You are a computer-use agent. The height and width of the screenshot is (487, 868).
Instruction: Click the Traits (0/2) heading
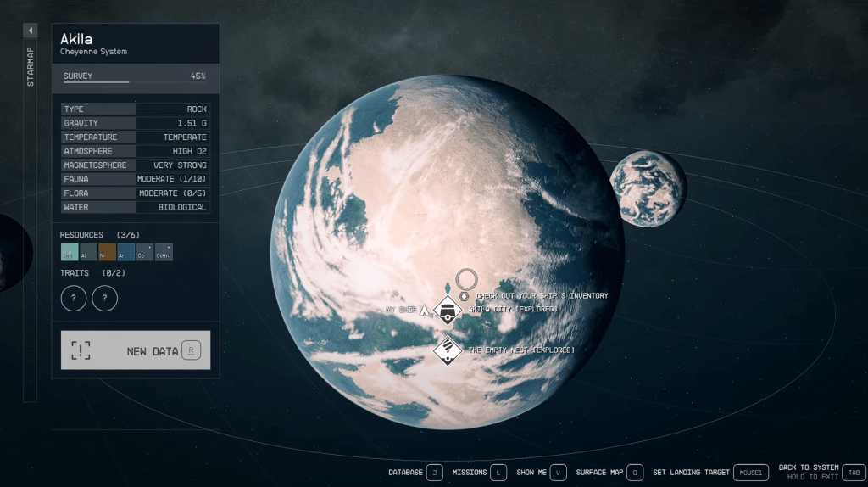pos(92,273)
